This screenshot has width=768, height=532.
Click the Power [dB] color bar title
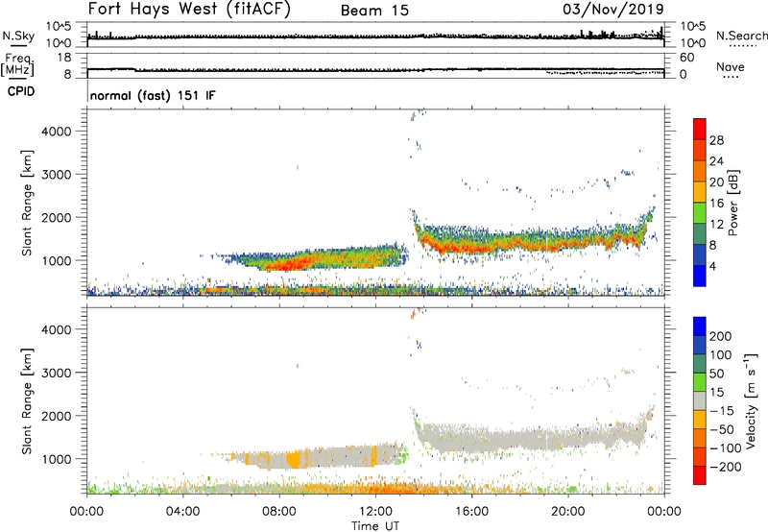[x=732, y=203]
